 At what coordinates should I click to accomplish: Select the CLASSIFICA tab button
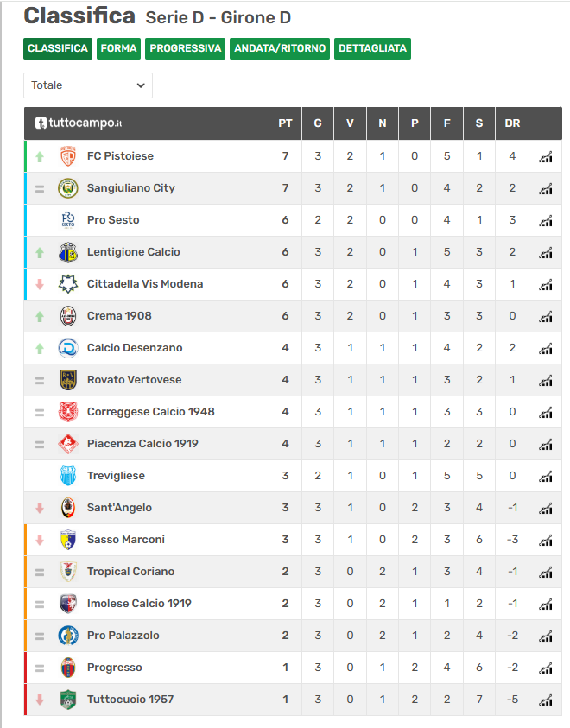click(x=58, y=48)
